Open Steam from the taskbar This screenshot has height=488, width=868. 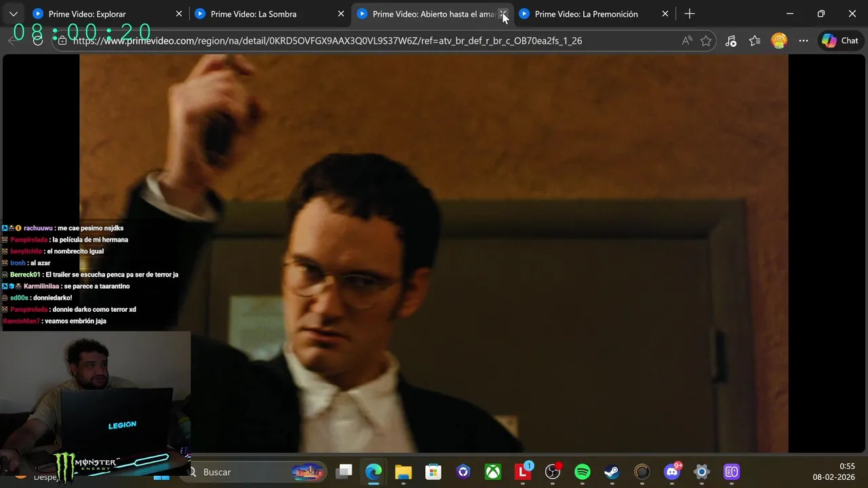pyautogui.click(x=612, y=472)
